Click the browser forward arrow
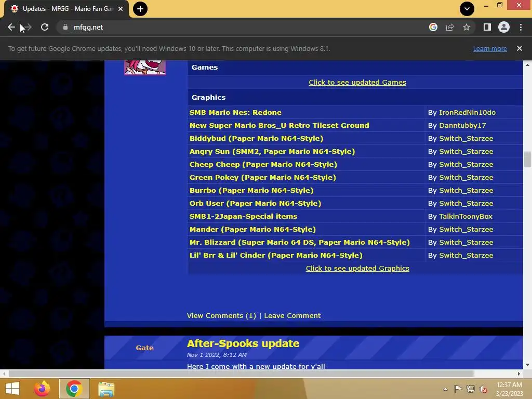This screenshot has width=532, height=399. click(28, 27)
